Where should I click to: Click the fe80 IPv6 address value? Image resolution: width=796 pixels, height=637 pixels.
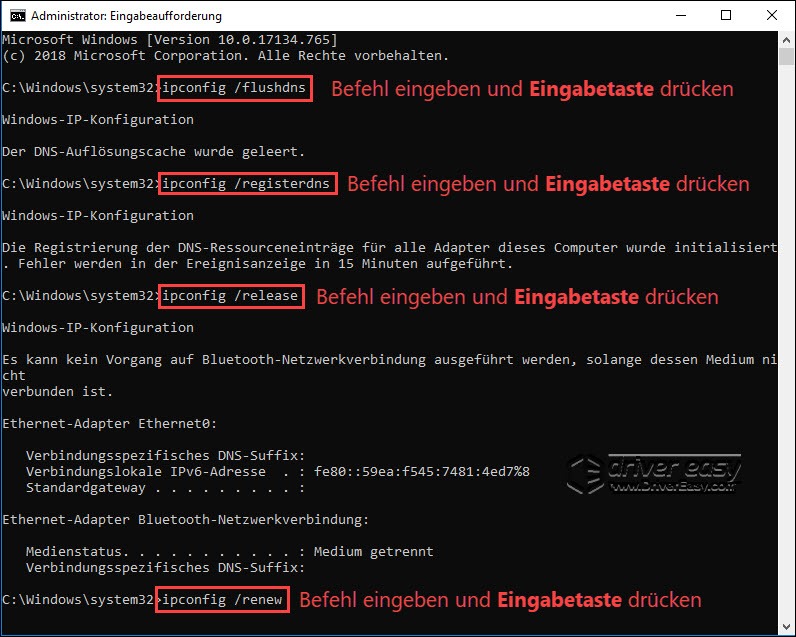(x=422, y=472)
